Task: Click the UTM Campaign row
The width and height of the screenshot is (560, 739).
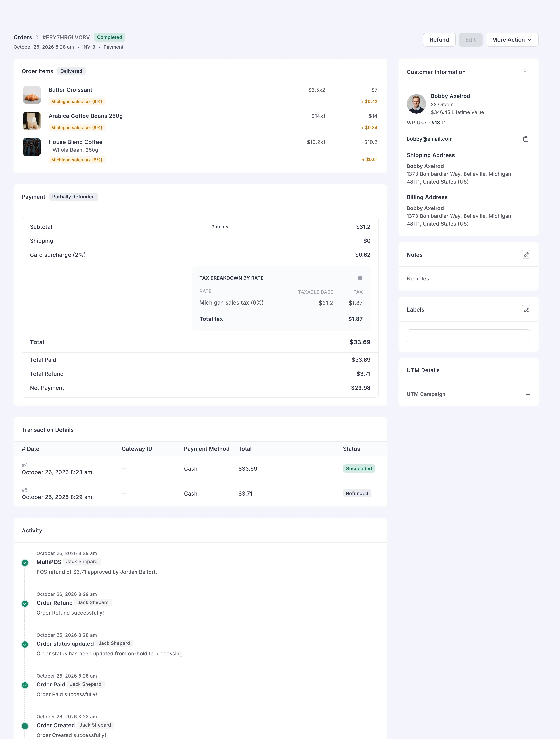Action: tap(468, 394)
